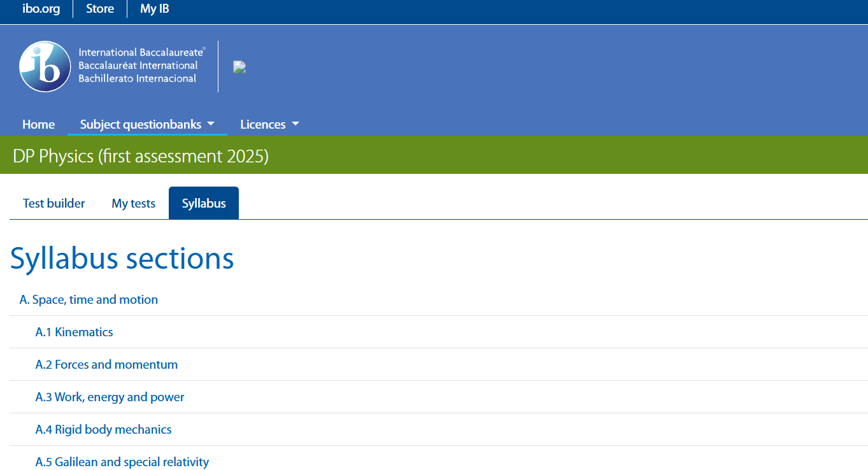Open A.5 Galilean and special relativity

(122, 462)
